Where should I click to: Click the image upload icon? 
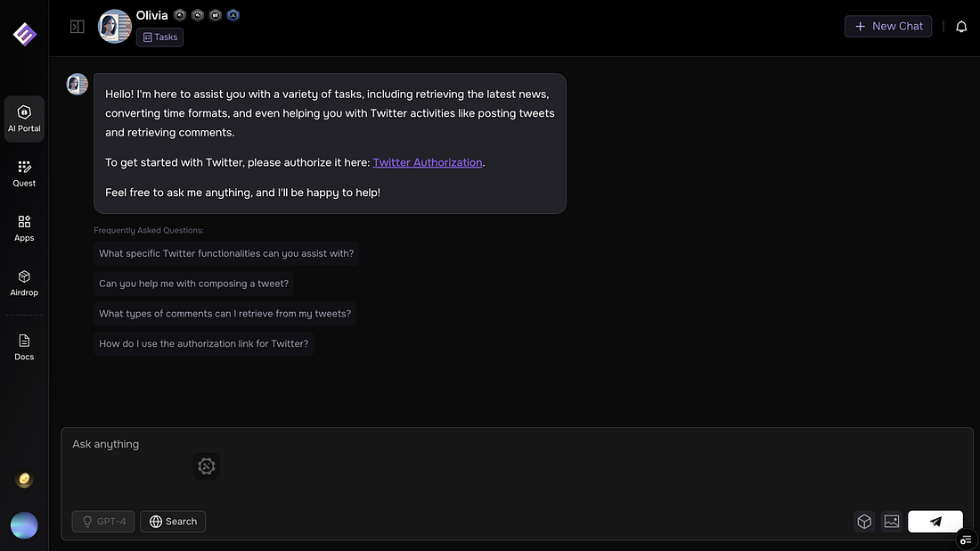[x=891, y=522]
